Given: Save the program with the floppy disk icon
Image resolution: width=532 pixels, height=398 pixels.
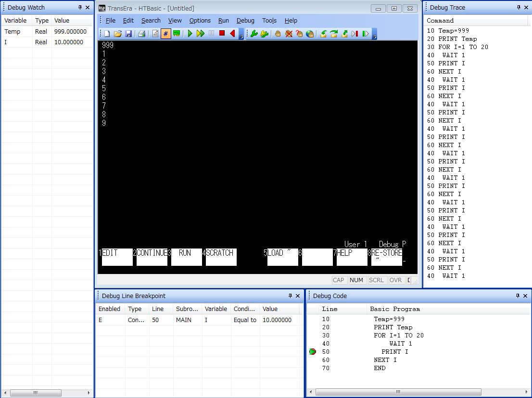Looking at the screenshot, I should 128,34.
